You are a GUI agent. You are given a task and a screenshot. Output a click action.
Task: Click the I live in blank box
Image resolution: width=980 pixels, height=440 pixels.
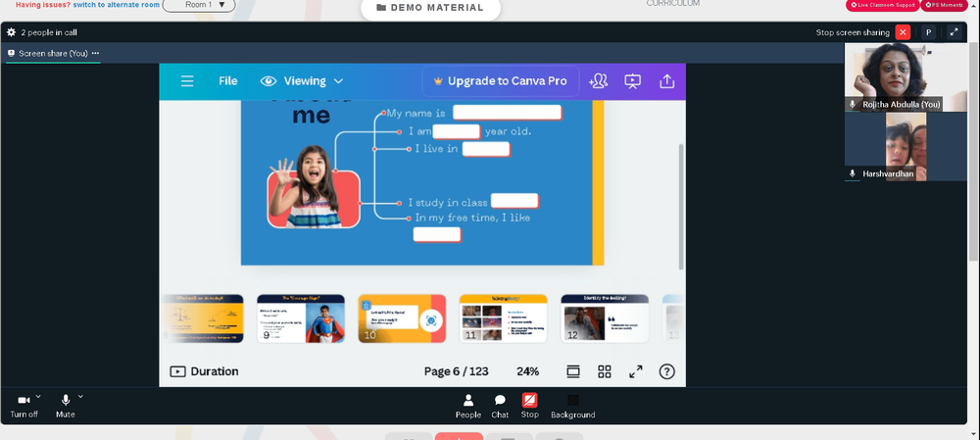[486, 149]
